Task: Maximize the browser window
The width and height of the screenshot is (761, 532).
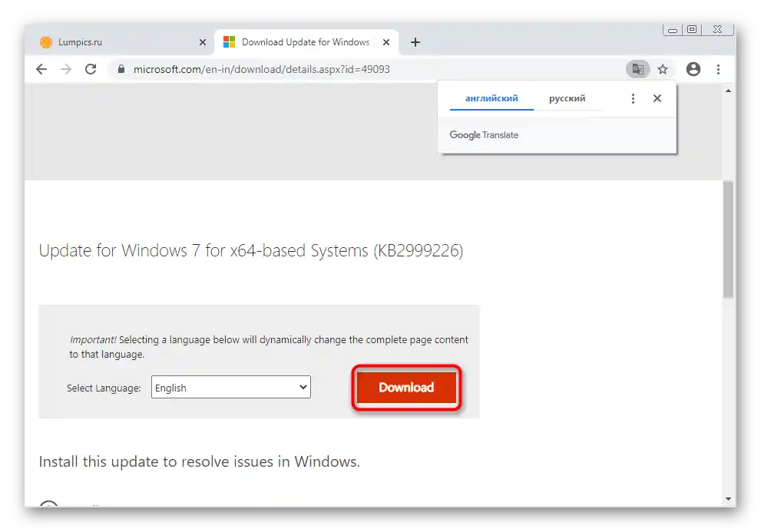Action: click(692, 30)
